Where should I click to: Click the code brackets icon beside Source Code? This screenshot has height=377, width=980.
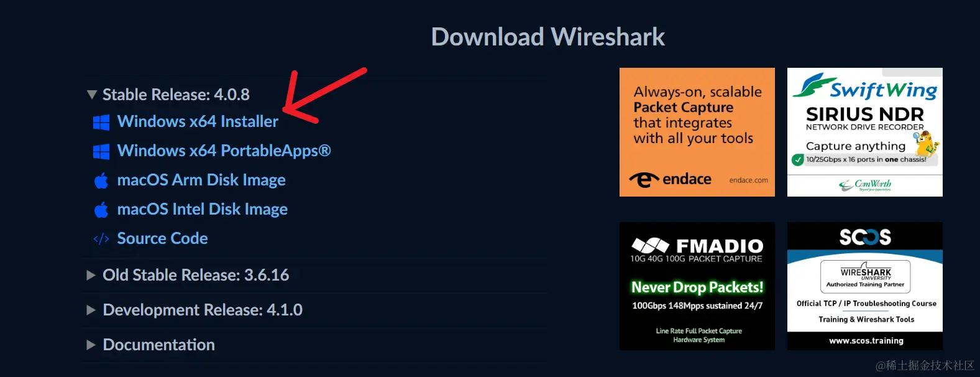click(x=101, y=239)
